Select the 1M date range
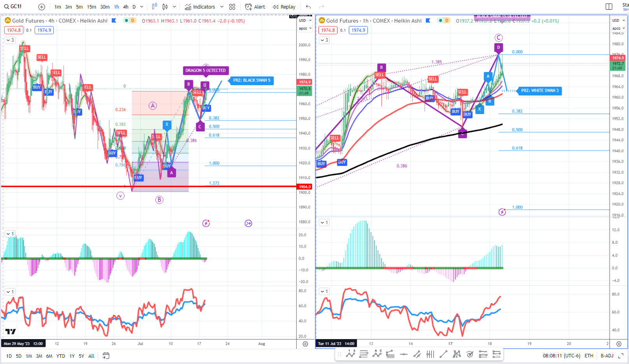The width and height of the screenshot is (629, 364). (x=29, y=356)
